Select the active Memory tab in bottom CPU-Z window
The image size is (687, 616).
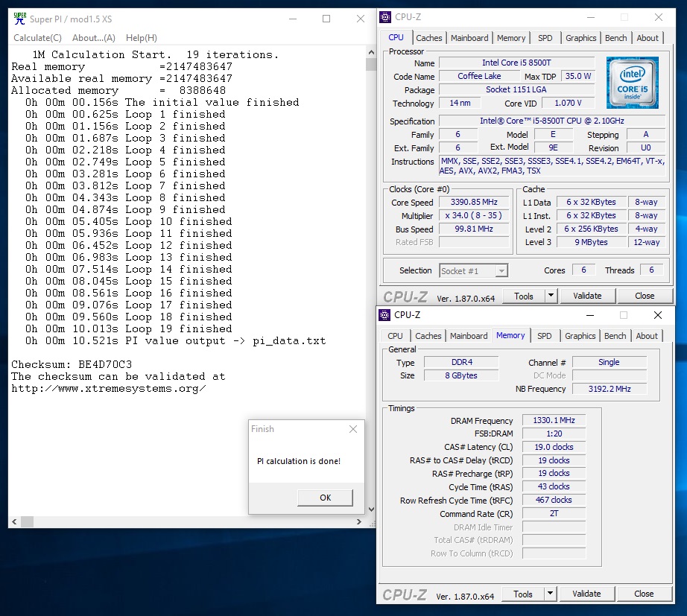pyautogui.click(x=510, y=335)
